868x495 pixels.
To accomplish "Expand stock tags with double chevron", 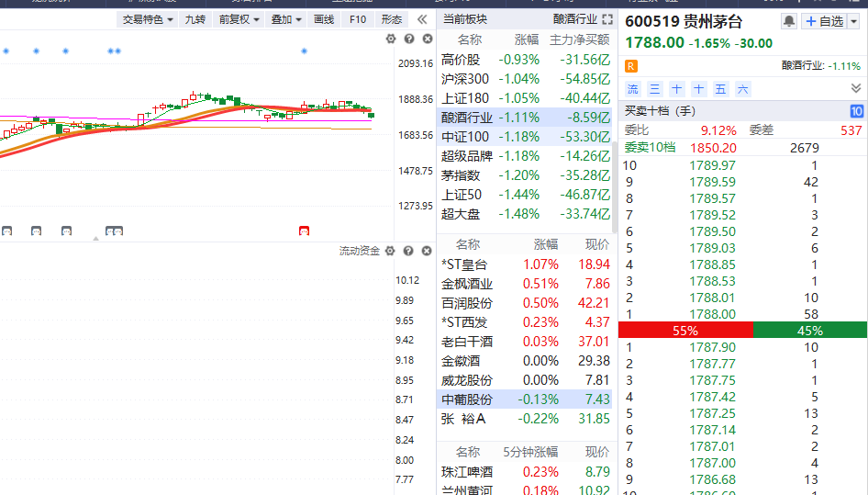I will (x=856, y=89).
